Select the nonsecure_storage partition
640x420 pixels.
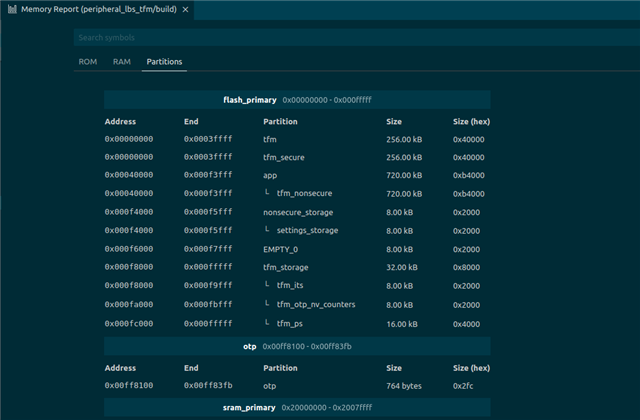pyautogui.click(x=298, y=212)
